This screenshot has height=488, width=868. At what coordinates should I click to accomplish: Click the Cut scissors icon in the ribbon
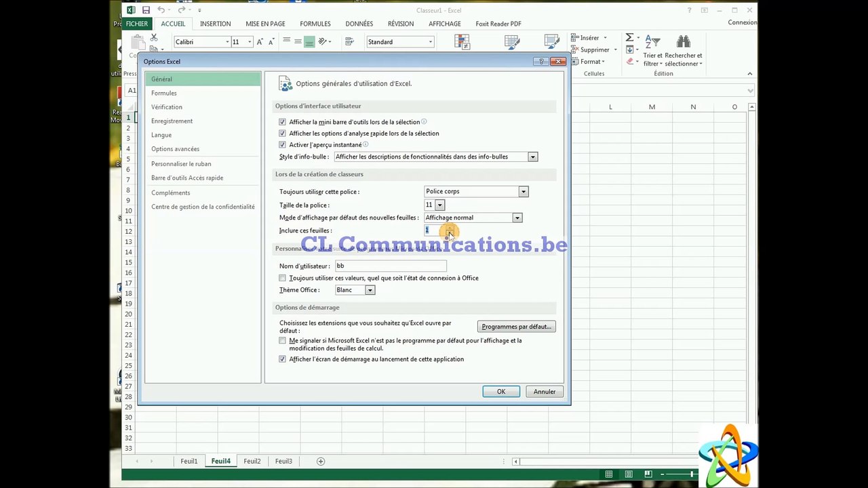[x=154, y=37]
